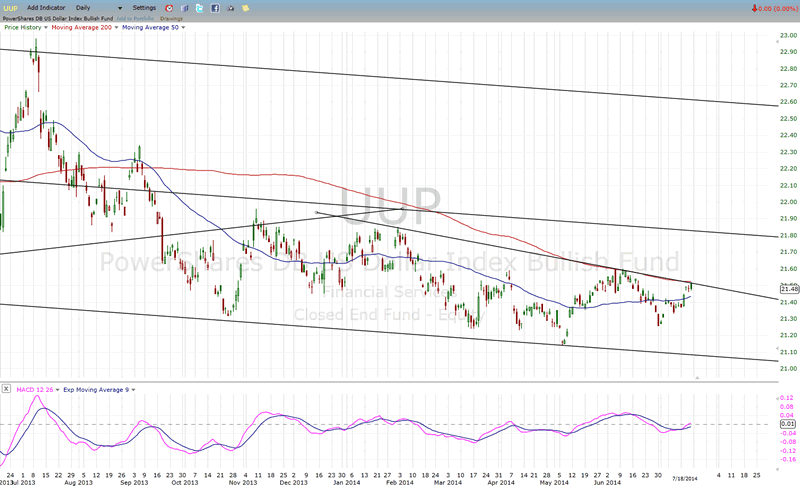
Task: Click the Exp Moving Average 9 legend label
Action: pos(96,390)
